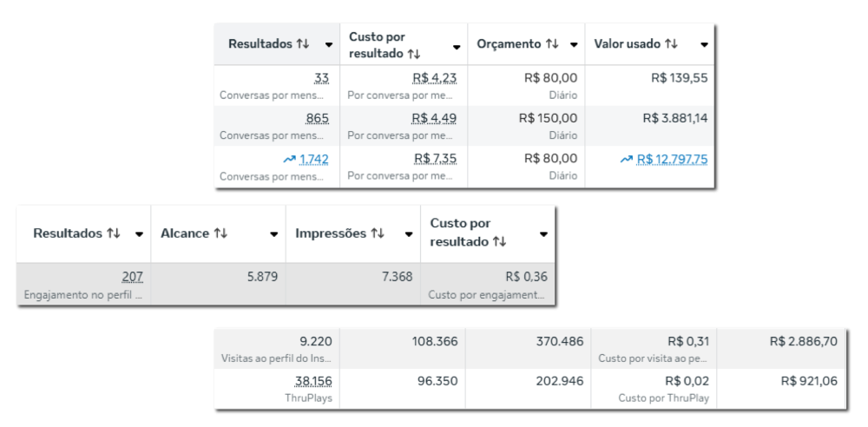This screenshot has height=427, width=868.
Task: Click the R$ 4,23 cost per result
Action: (x=434, y=77)
